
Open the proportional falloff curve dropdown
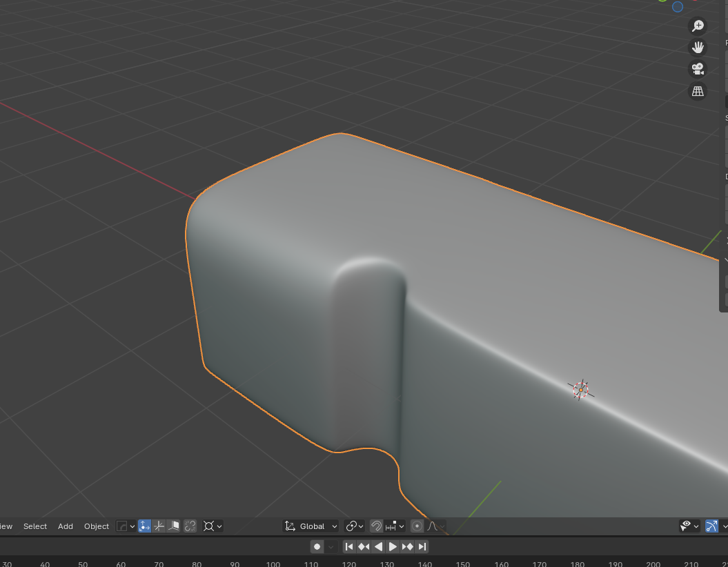point(436,526)
